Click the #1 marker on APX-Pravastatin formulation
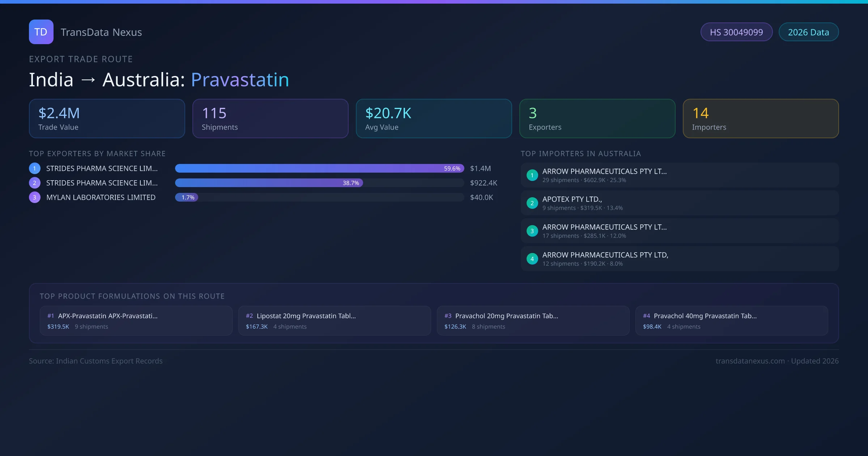Image resolution: width=868 pixels, height=456 pixels. [x=51, y=316]
